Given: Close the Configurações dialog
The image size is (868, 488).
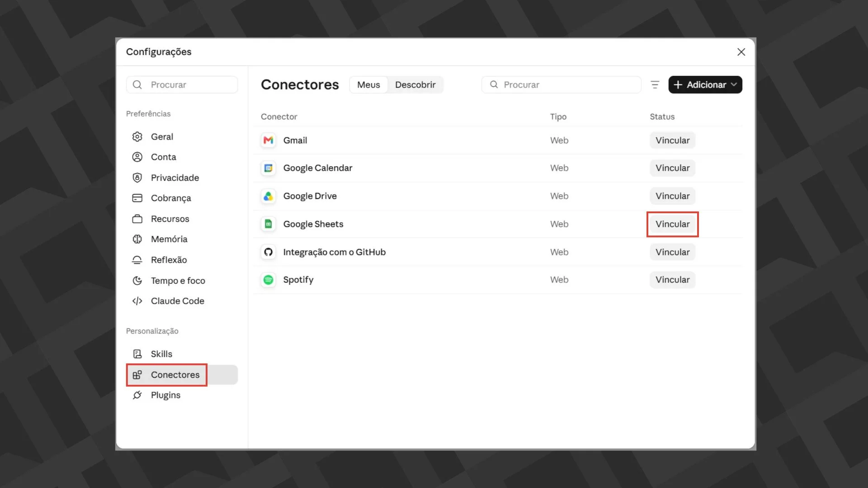Looking at the screenshot, I should coord(741,52).
